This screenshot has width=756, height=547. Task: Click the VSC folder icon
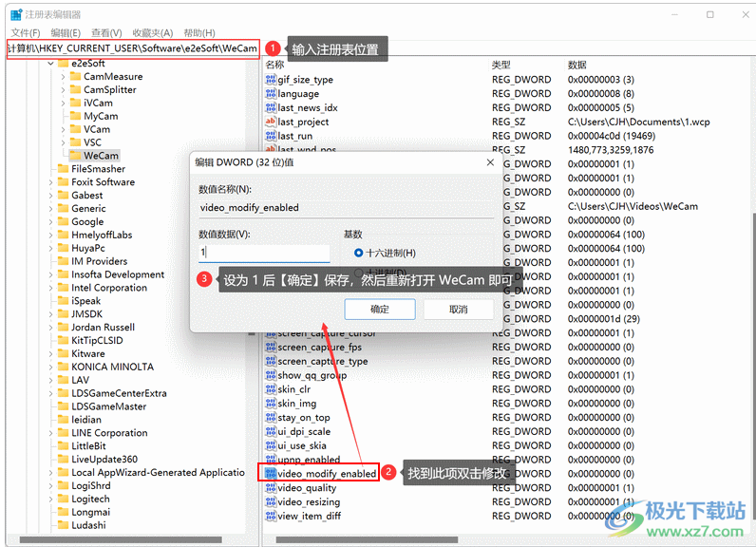tap(75, 142)
